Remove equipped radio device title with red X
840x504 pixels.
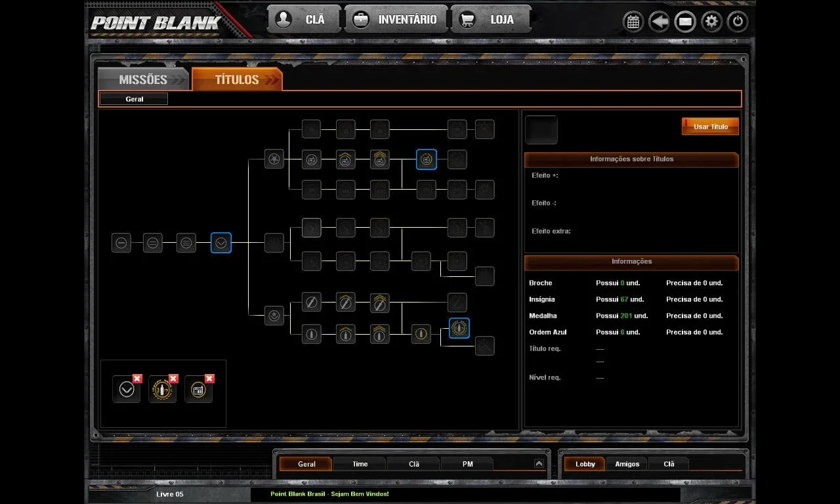209,379
